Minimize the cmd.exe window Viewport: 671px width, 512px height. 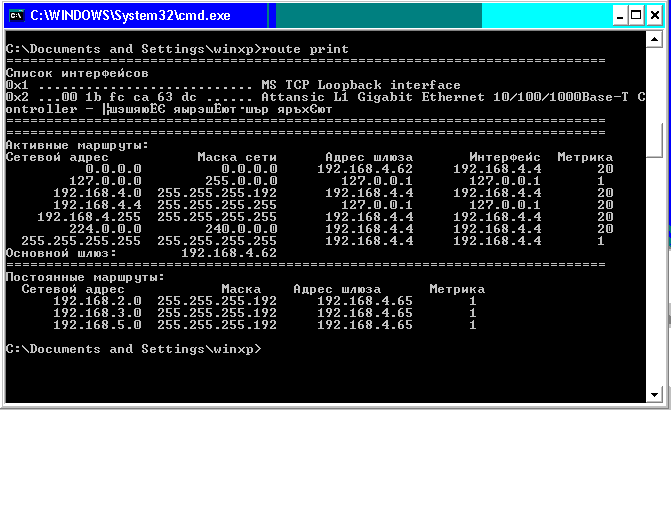[619, 15]
